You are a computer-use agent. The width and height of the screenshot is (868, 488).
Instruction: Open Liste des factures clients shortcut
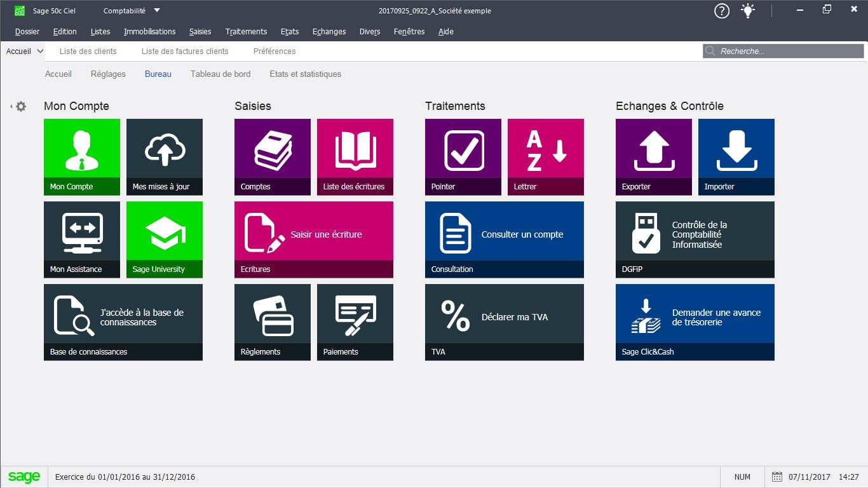[x=184, y=51]
